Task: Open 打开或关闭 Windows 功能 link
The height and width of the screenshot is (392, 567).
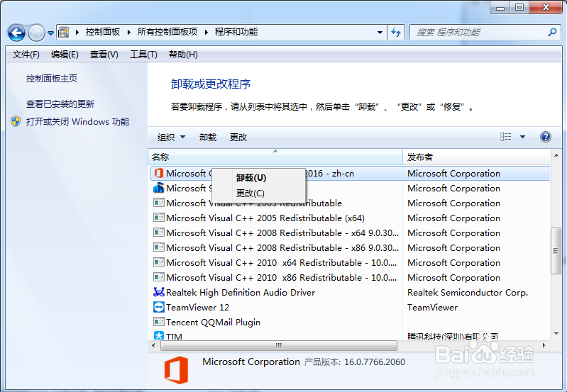Action: pyautogui.click(x=78, y=122)
